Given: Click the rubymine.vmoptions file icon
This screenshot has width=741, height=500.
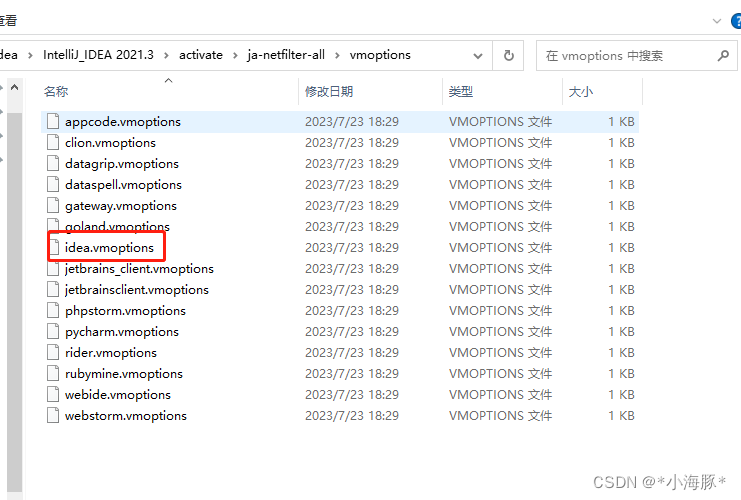Looking at the screenshot, I should pos(53,374).
